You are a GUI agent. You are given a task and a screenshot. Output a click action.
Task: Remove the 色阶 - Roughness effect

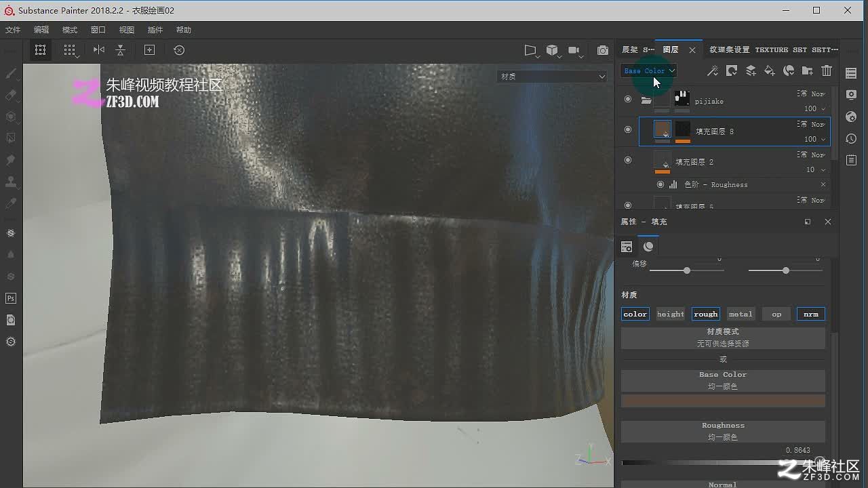[823, 184]
